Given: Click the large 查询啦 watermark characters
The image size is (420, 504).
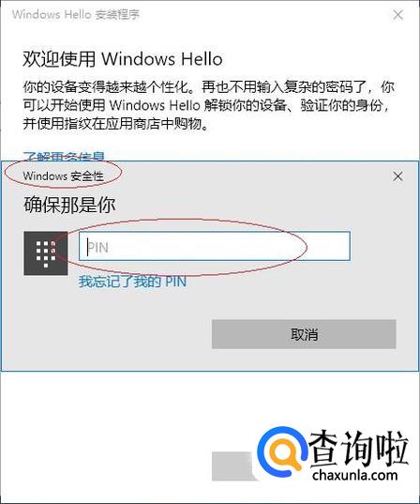Looking at the screenshot, I should point(359,449).
